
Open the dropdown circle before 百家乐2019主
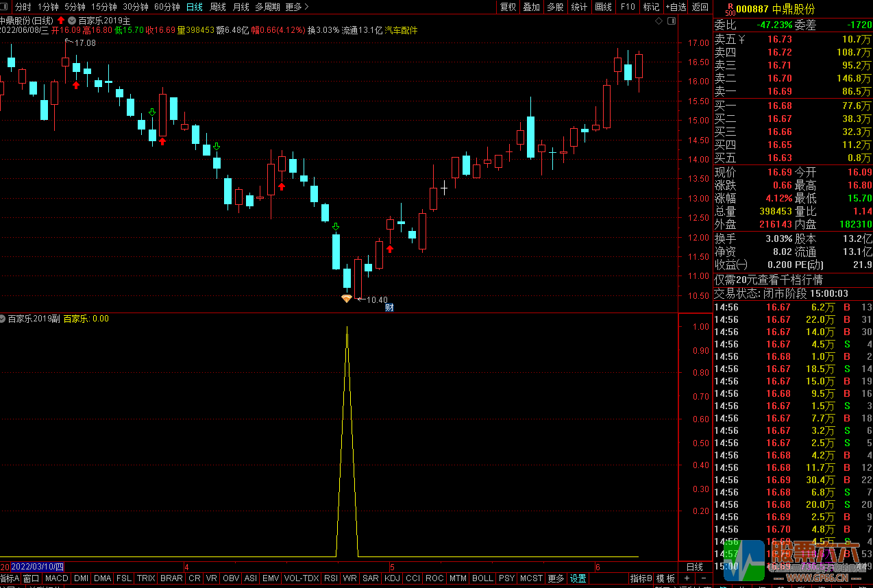(72, 20)
